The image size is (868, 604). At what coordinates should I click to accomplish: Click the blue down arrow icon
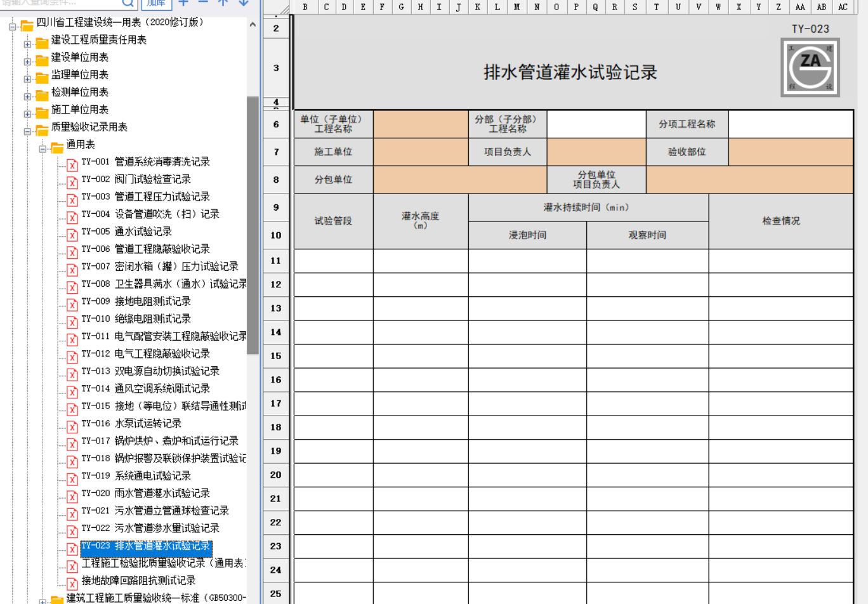(244, 3)
